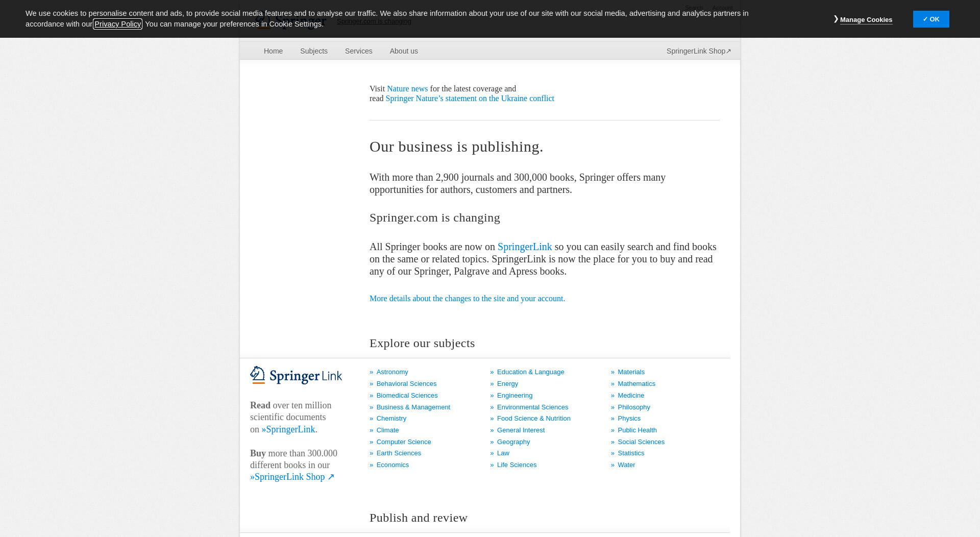Select the Energy subject

coord(507,384)
